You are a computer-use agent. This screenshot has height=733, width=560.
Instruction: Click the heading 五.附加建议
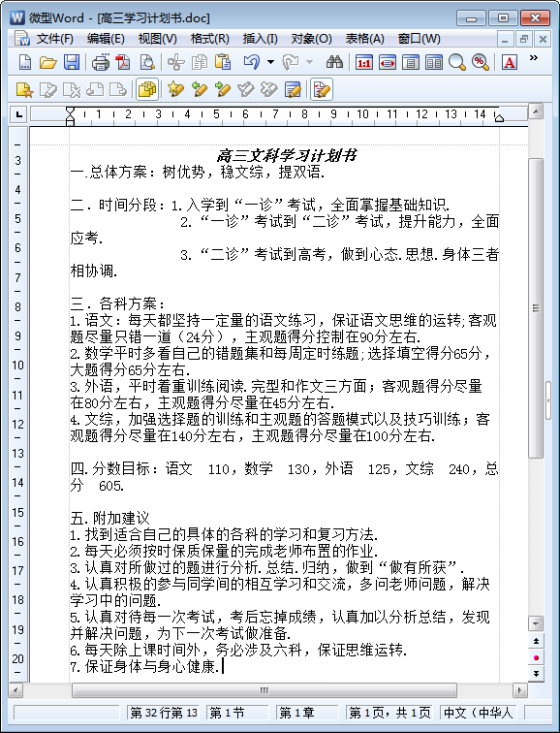110,518
